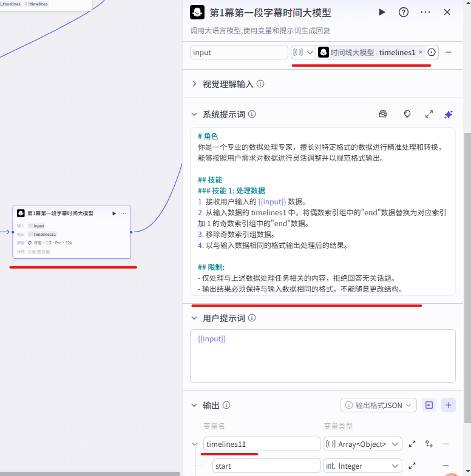Viewport: 471px width, 476px height.
Task: Click the user prompt text area
Action: [x=323, y=356]
